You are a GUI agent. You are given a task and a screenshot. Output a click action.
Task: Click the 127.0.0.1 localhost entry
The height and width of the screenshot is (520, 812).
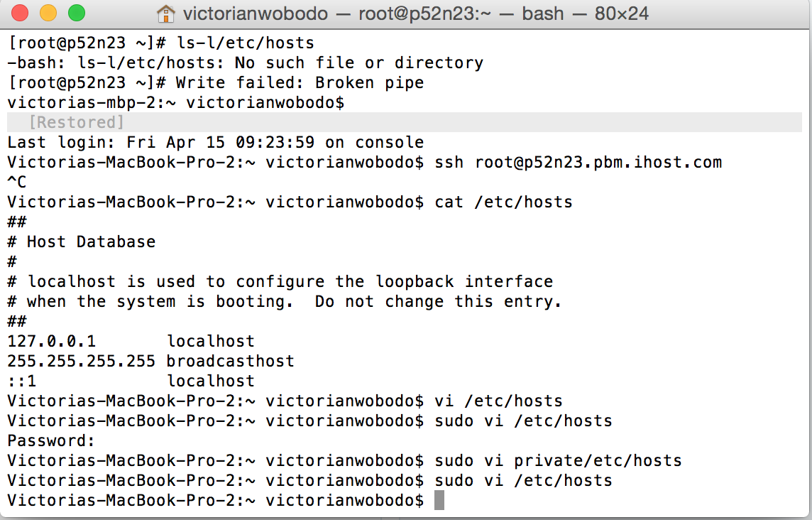(x=131, y=341)
